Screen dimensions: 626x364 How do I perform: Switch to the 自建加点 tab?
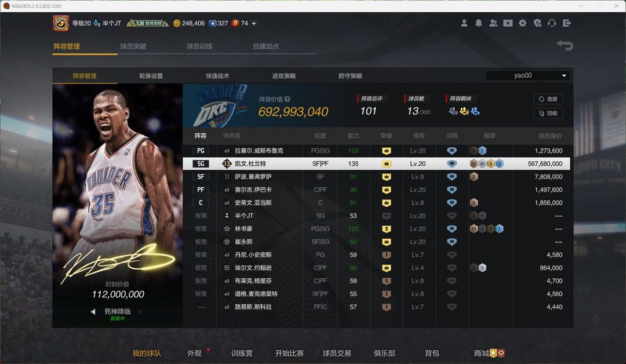click(266, 46)
